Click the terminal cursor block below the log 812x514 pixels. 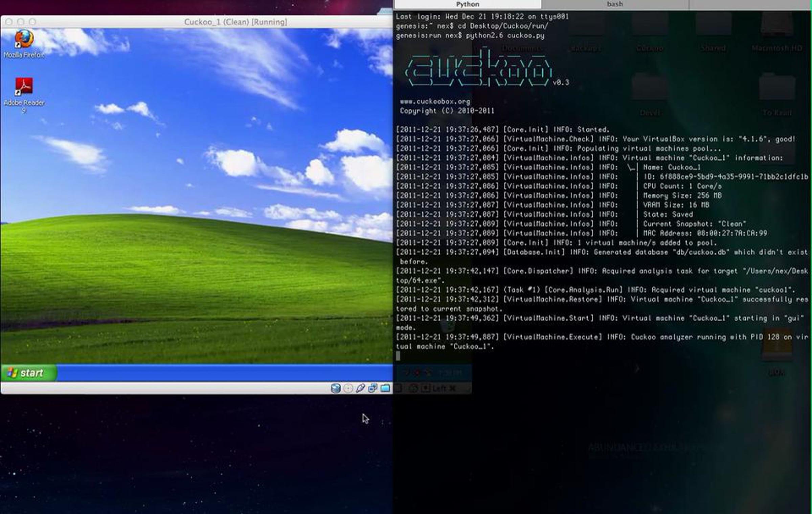398,356
